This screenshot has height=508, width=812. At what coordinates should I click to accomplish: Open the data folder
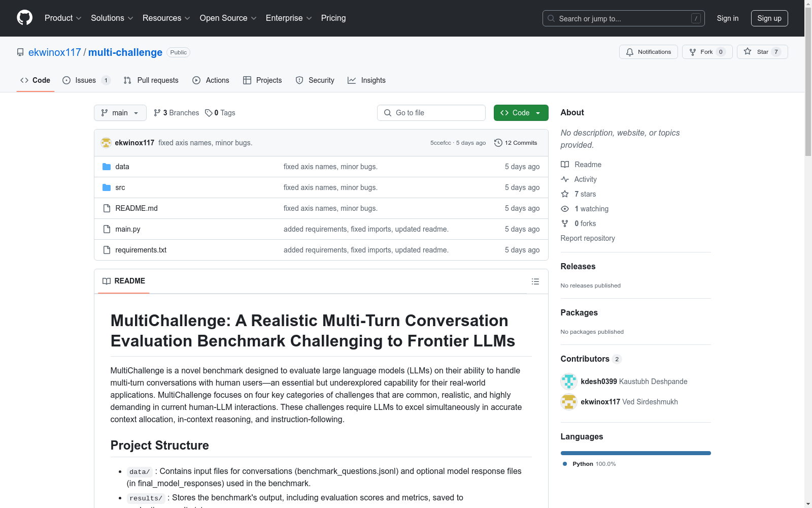click(x=122, y=167)
